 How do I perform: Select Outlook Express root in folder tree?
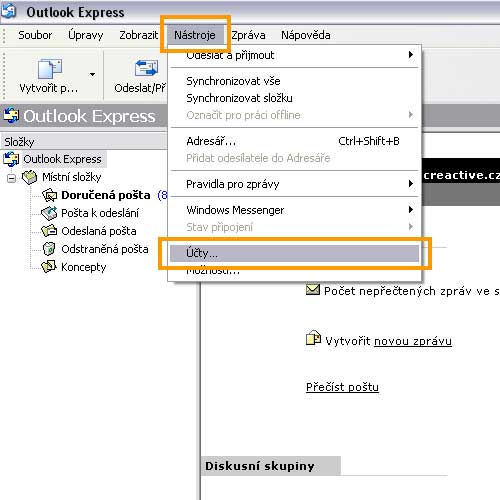pyautogui.click(x=62, y=159)
